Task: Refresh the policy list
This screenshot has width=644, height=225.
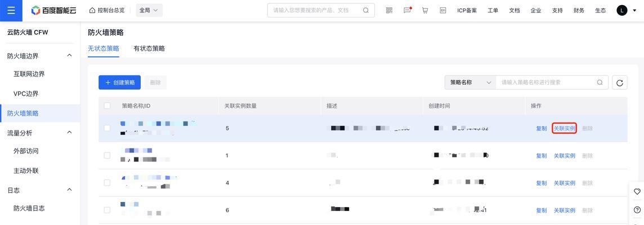Action: click(620, 83)
